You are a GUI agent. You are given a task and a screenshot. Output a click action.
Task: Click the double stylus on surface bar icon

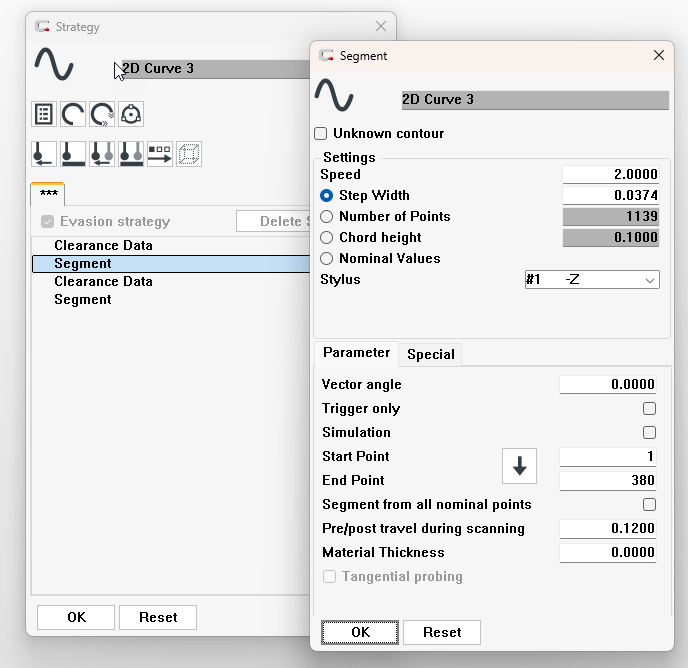point(131,154)
